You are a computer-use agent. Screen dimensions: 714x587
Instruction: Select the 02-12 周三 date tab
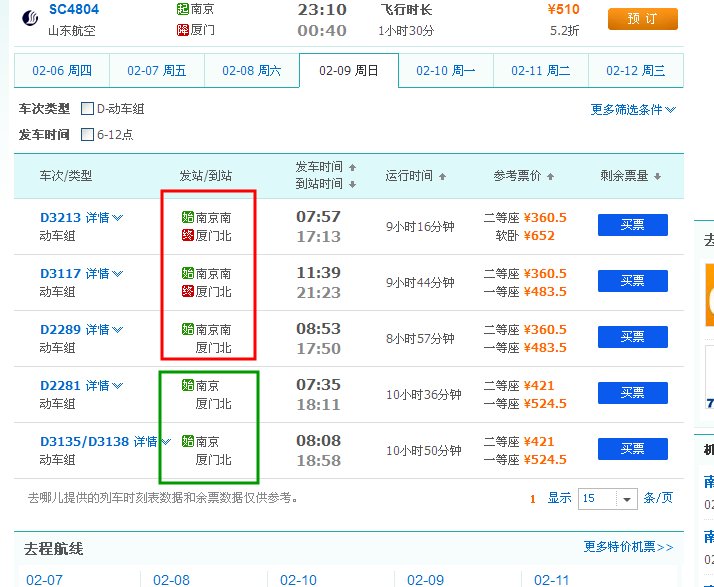point(636,70)
